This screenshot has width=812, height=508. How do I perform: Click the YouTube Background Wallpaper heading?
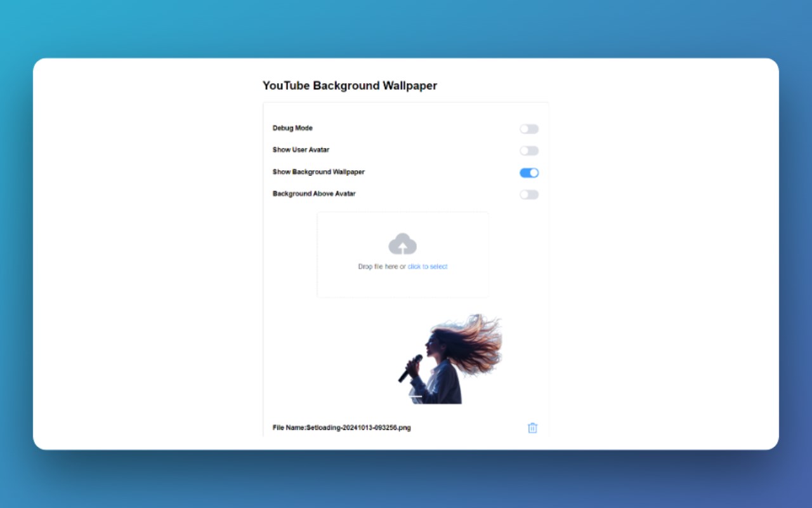coord(350,85)
